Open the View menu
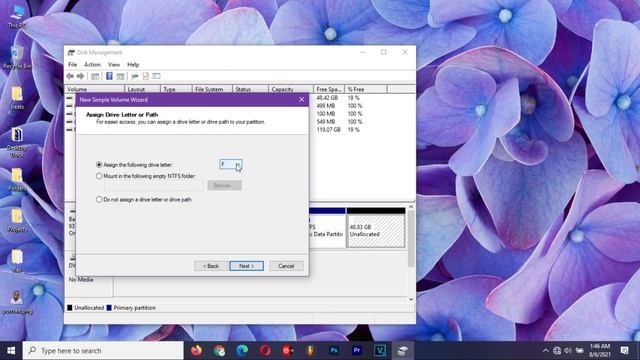This screenshot has width=640, height=360. point(114,64)
